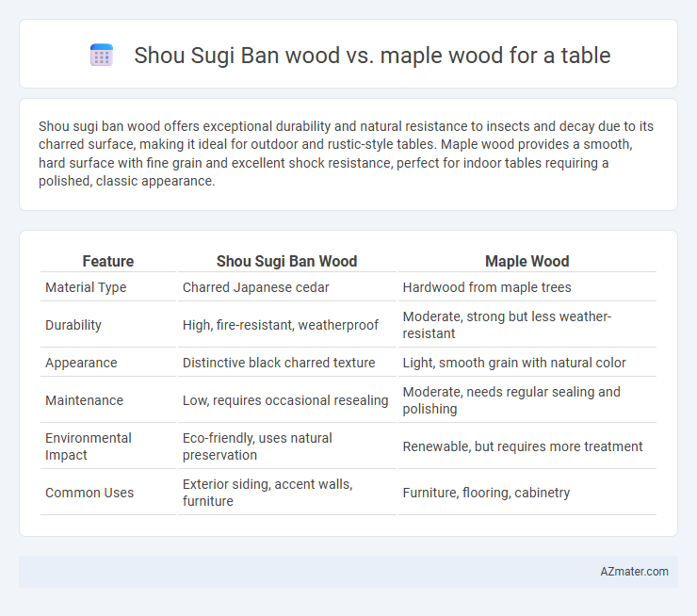Viewport: 697px width, 616px height.
Task: Click 'Moderate, needs regular sealing and polishing' cell
Action: click(x=511, y=400)
